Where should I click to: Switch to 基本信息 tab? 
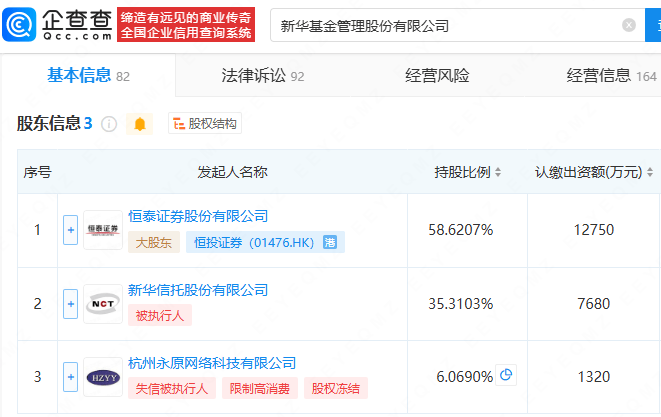click(88, 76)
